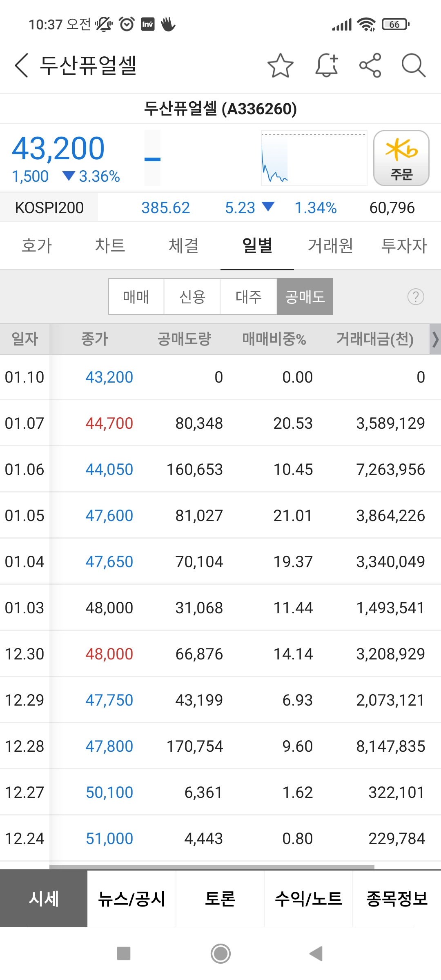Switch to the 투자자 tab

(404, 246)
